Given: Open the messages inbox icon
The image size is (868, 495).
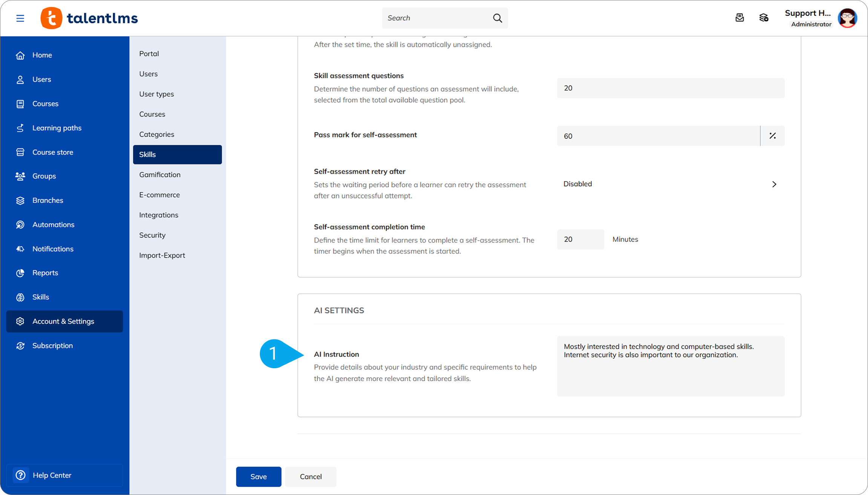Looking at the screenshot, I should 739,18.
